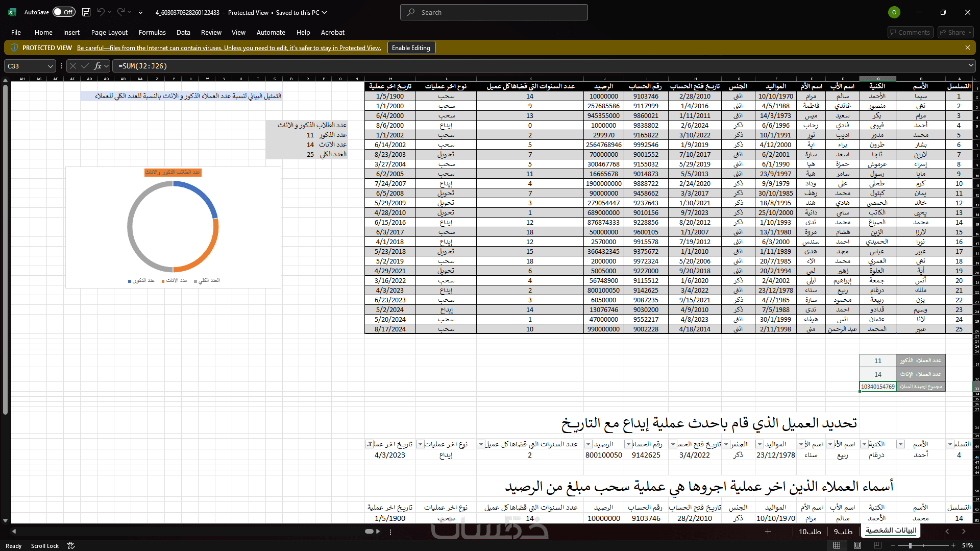Image resolution: width=980 pixels, height=551 pixels.
Task: Click in the Search box
Action: 494,12
